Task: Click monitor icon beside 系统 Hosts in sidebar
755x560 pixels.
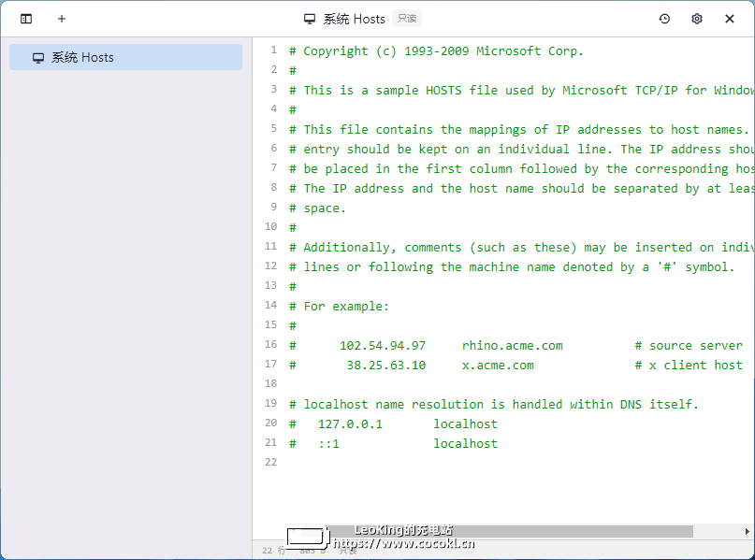Action: click(38, 57)
